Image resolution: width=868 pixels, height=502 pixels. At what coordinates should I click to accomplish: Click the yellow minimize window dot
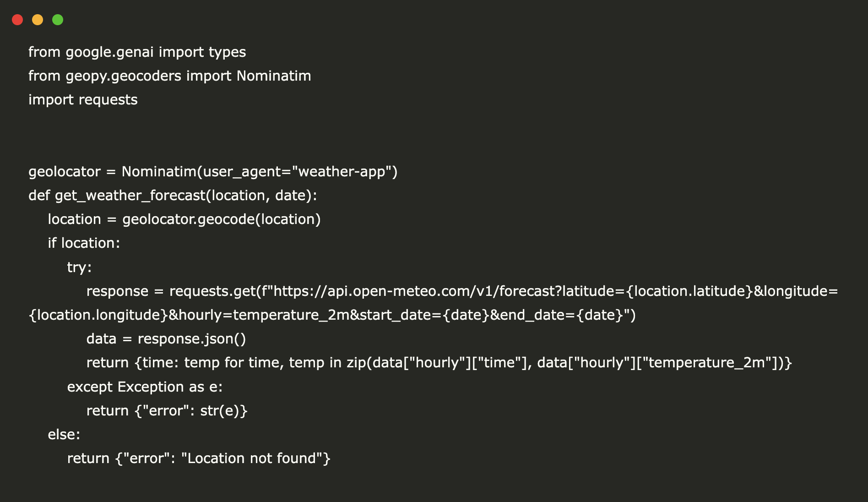pyautogui.click(x=38, y=20)
